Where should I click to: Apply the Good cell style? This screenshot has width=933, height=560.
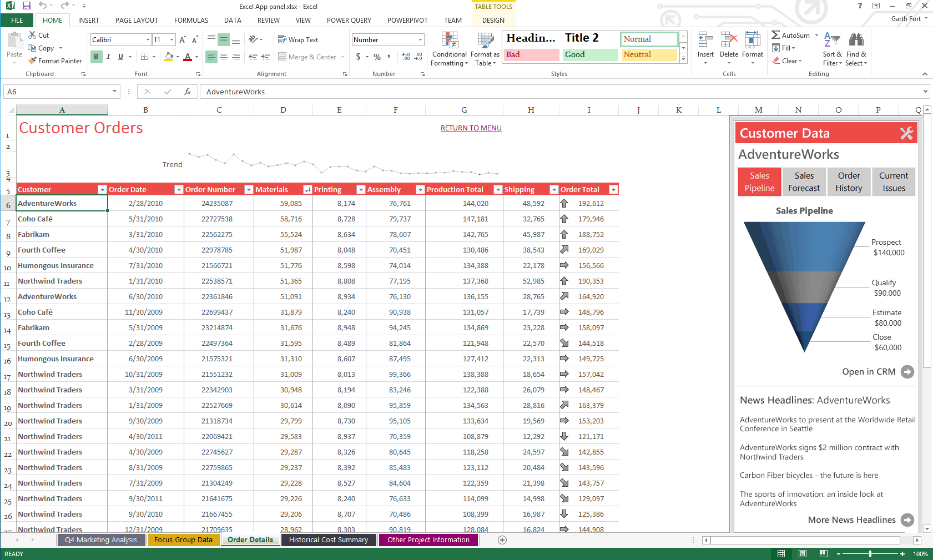point(591,55)
